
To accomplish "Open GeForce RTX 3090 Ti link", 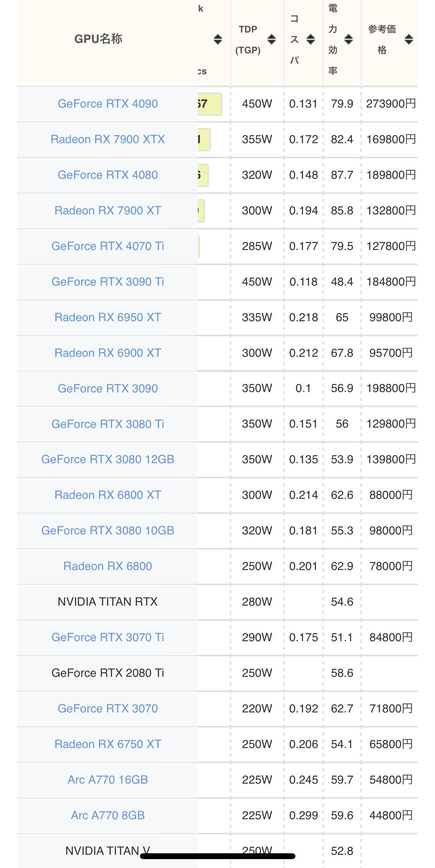I will pyautogui.click(x=108, y=282).
